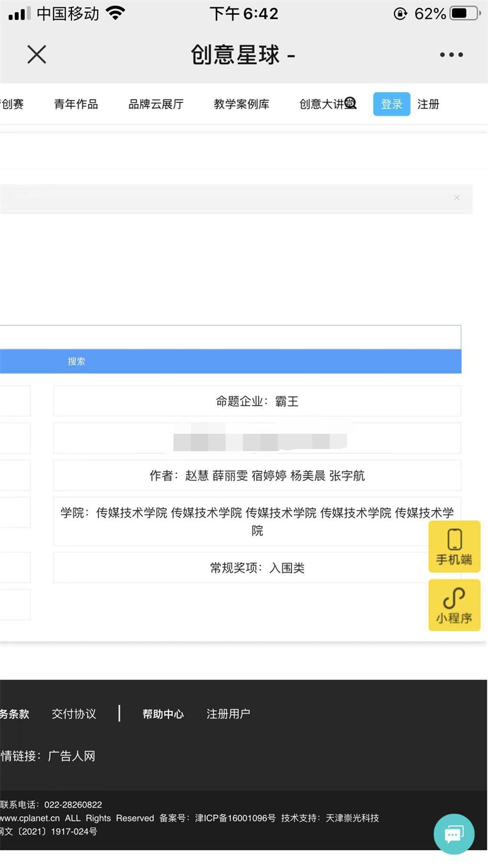This screenshot has height=868, width=488.
Task: Focus the search text input field
Action: [x=231, y=338]
